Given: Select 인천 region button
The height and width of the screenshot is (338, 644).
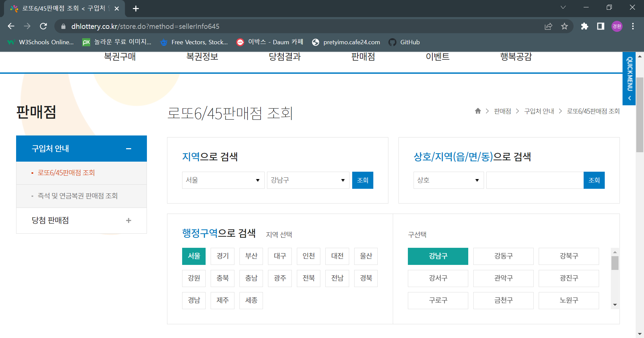Looking at the screenshot, I should click(x=309, y=256).
